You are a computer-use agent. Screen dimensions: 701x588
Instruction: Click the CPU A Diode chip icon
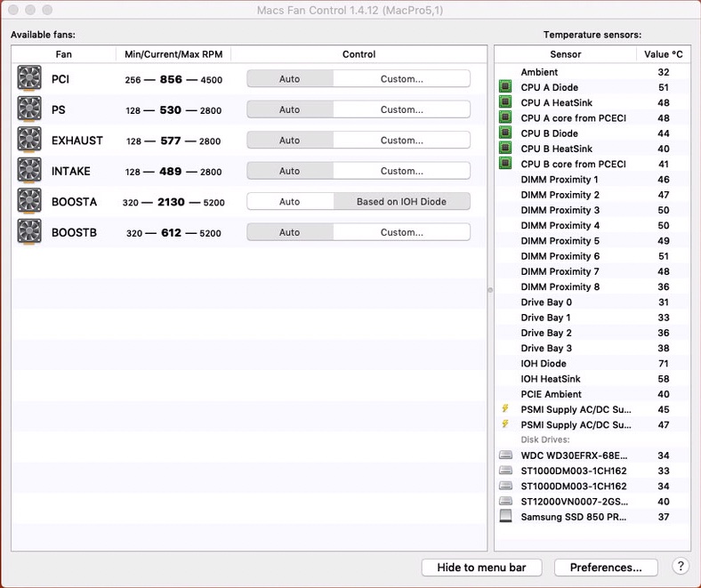[x=505, y=86]
